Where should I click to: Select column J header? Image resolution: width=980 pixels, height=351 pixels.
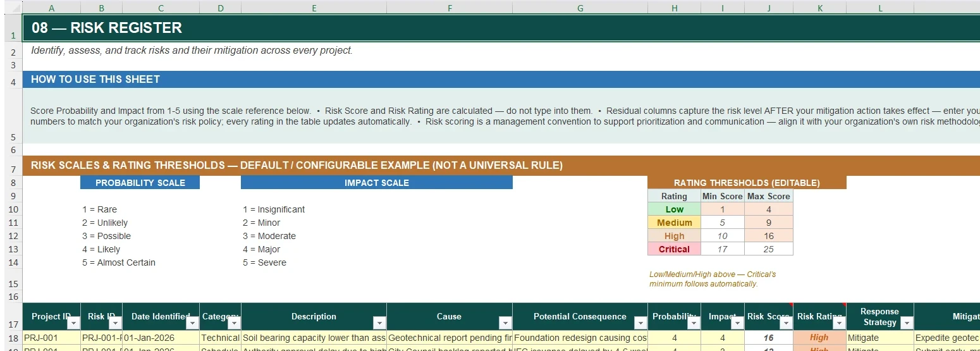point(769,8)
